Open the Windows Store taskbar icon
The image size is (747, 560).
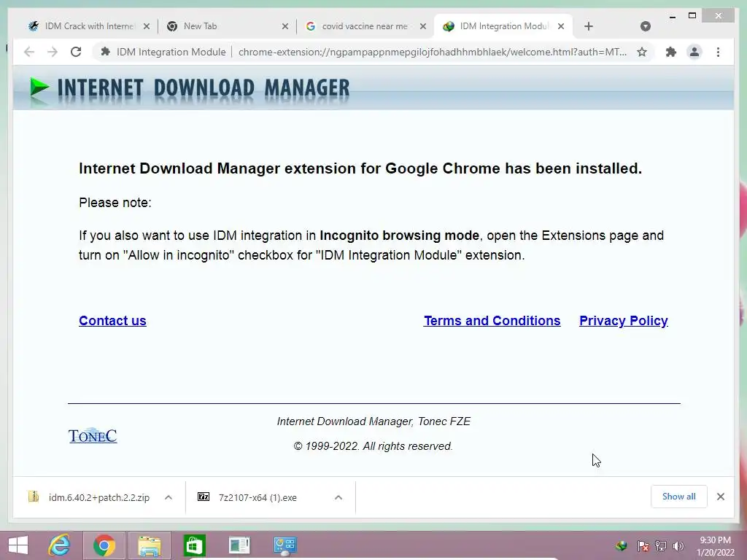coord(194,545)
